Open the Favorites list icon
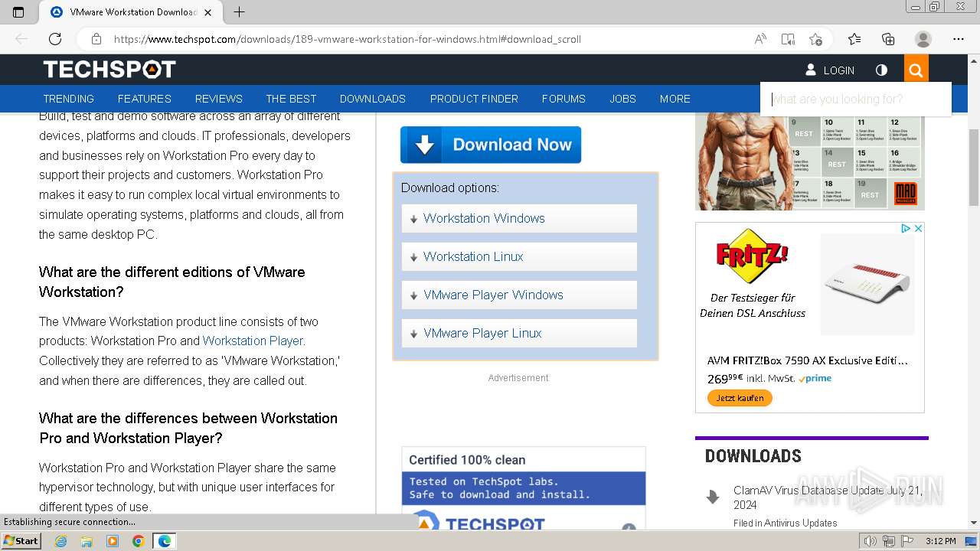The image size is (980, 551). (x=854, y=39)
